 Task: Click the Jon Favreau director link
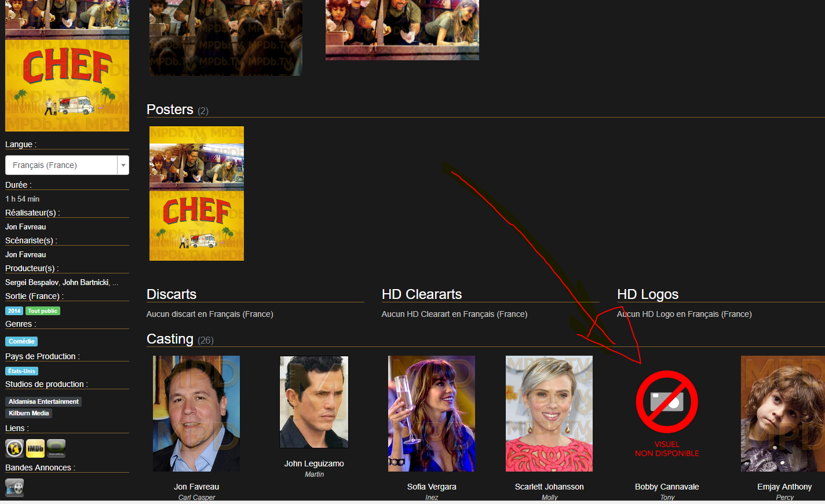tap(25, 227)
